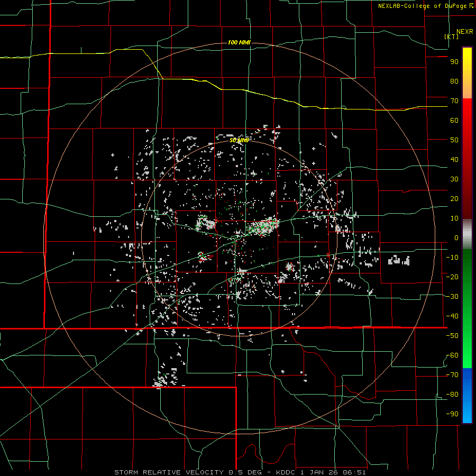This screenshot has width=476, height=476.
Task: Click the NEXR label above the scale
Action: [464, 32]
